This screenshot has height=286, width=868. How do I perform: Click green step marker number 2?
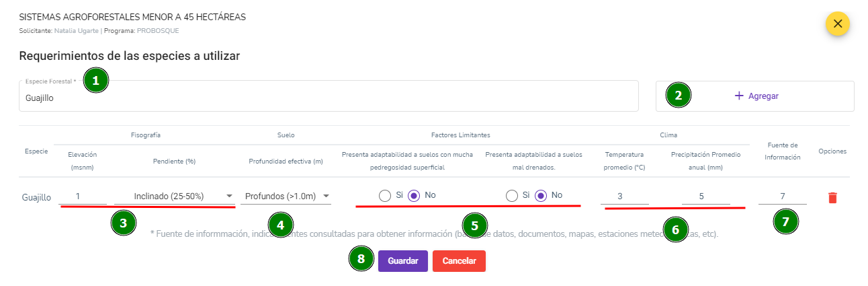coord(679,96)
